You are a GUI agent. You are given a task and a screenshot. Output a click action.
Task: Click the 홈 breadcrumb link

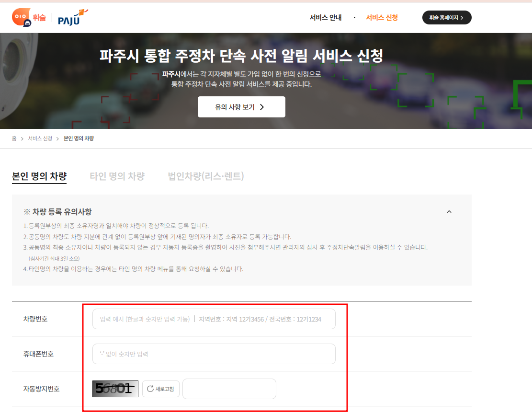click(x=14, y=137)
